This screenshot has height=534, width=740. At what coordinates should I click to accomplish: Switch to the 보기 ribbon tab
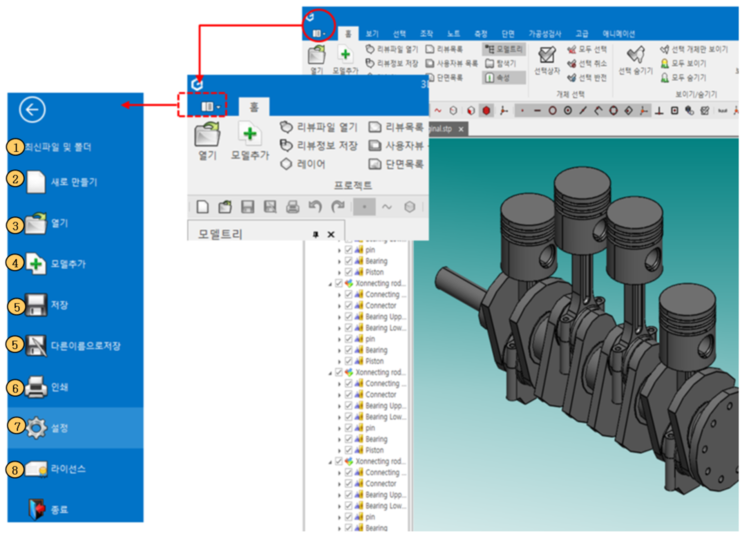[372, 33]
